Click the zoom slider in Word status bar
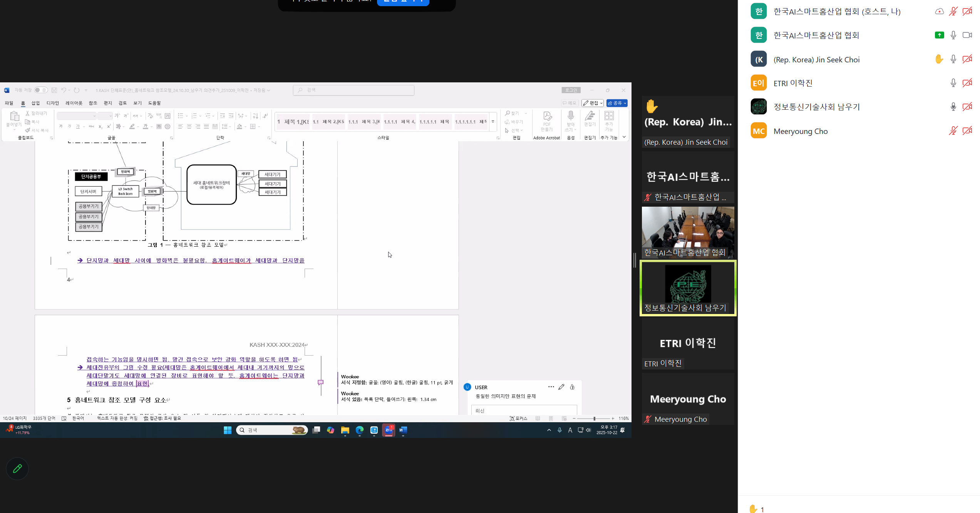The width and height of the screenshot is (980, 513). tap(594, 419)
